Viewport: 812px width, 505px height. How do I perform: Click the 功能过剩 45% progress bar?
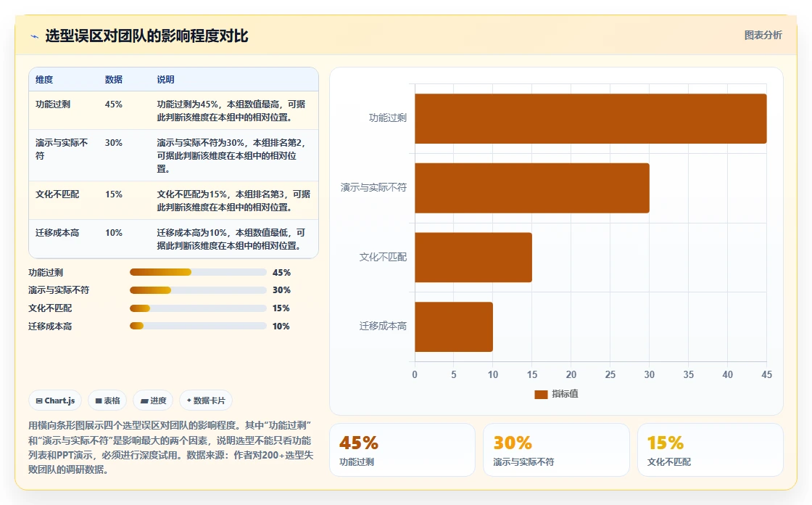tap(198, 272)
